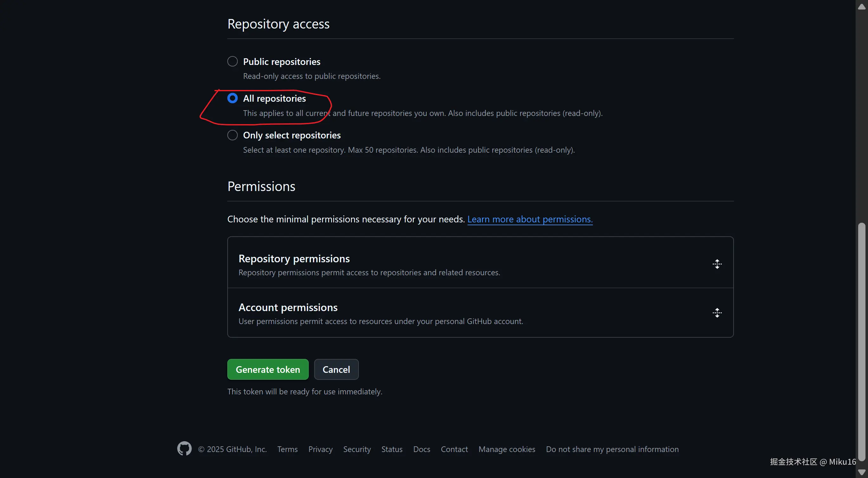Click the scrollbar down arrow
The width and height of the screenshot is (868, 478).
point(862,472)
